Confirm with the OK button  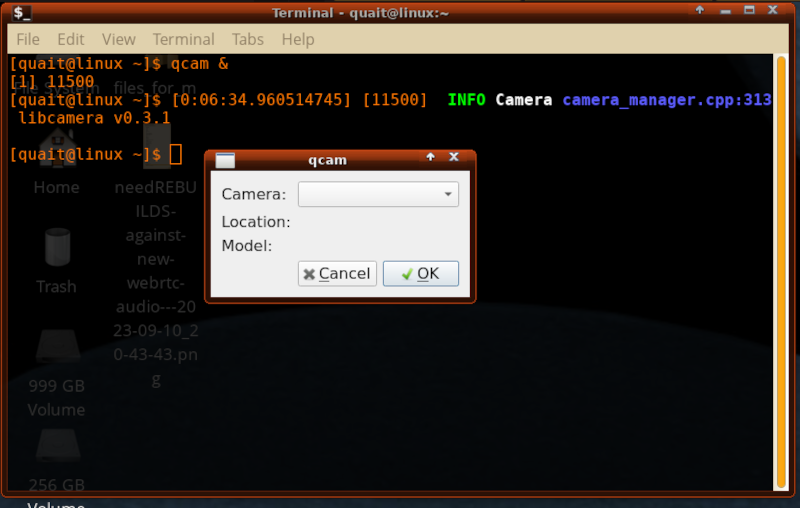click(x=420, y=274)
